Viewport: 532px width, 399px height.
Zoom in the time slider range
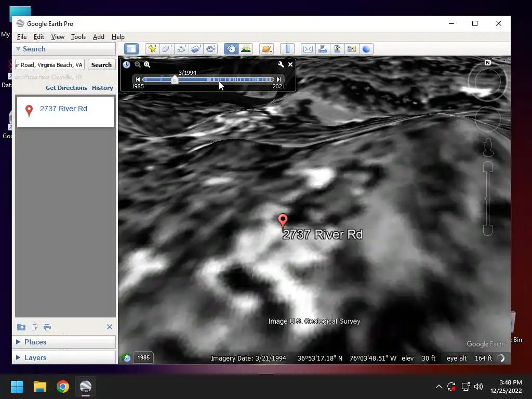coord(147,64)
